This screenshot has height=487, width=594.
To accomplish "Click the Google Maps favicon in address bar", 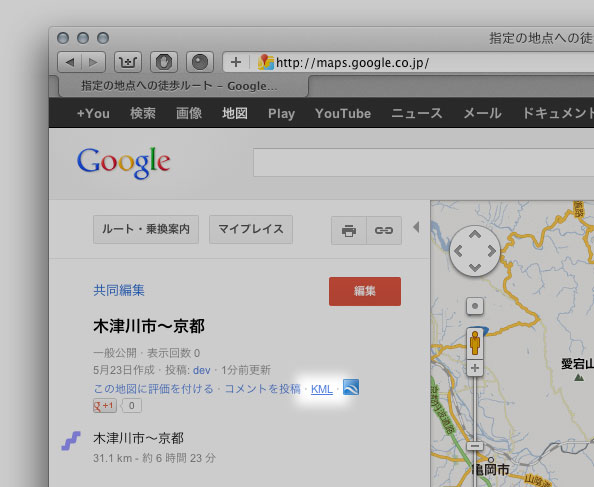I will (x=266, y=62).
